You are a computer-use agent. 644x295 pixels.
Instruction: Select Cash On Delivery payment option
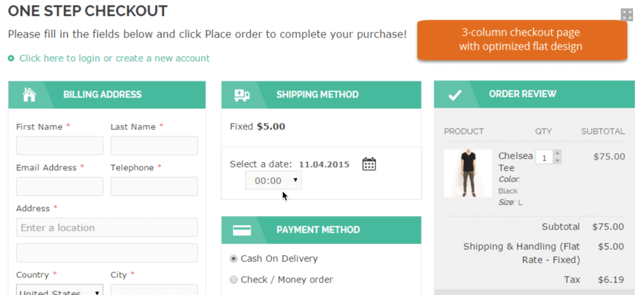pos(234,259)
